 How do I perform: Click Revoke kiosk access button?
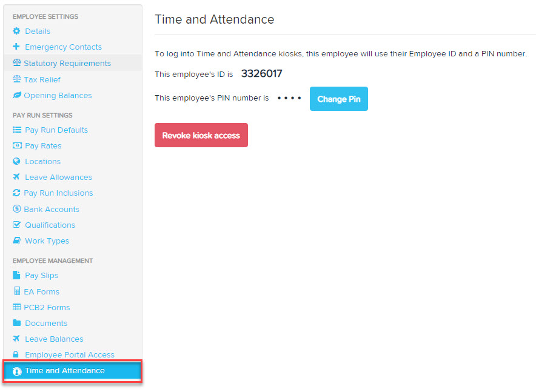[x=201, y=135]
